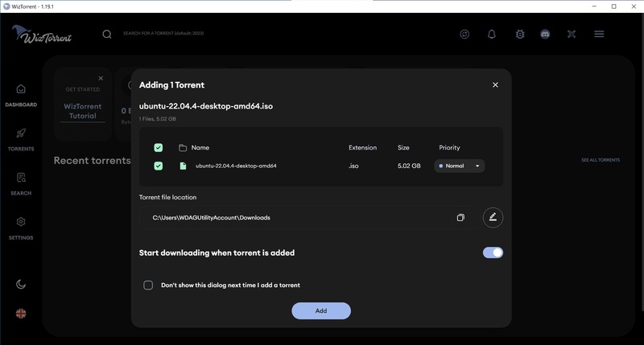Toggle dark mode with moon icon
This screenshot has width=644, height=345.
click(x=21, y=284)
